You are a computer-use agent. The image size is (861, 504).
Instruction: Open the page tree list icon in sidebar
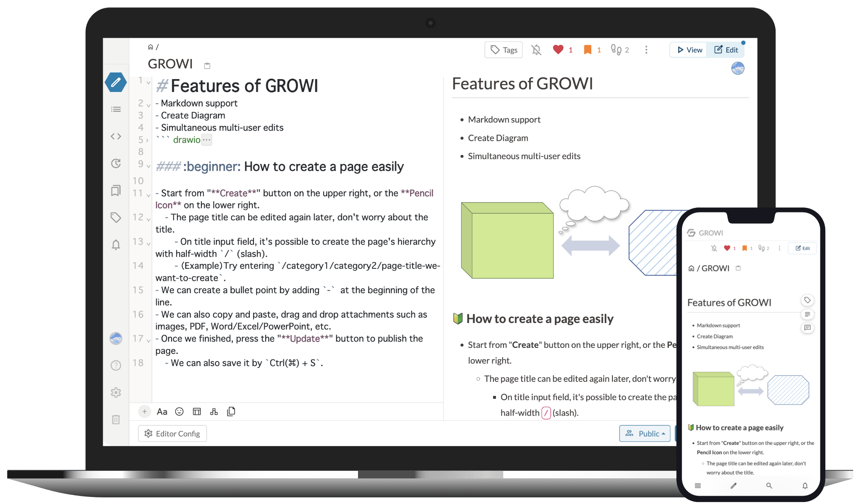point(116,109)
